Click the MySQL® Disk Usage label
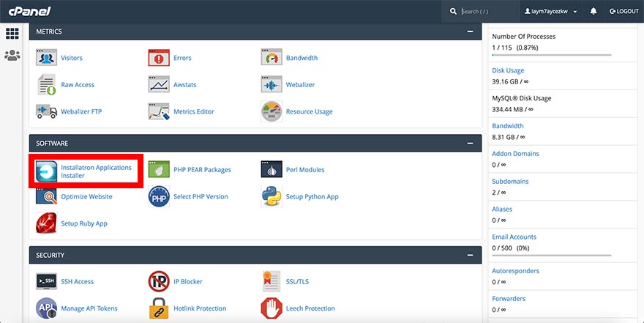Image resolution: width=644 pixels, height=323 pixels. pyautogui.click(x=522, y=98)
